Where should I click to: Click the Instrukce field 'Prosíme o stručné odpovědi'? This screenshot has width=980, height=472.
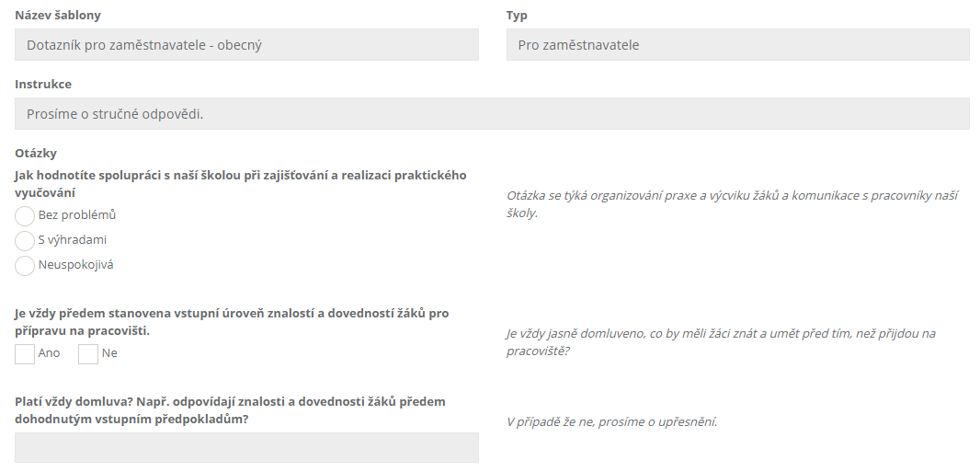492,114
